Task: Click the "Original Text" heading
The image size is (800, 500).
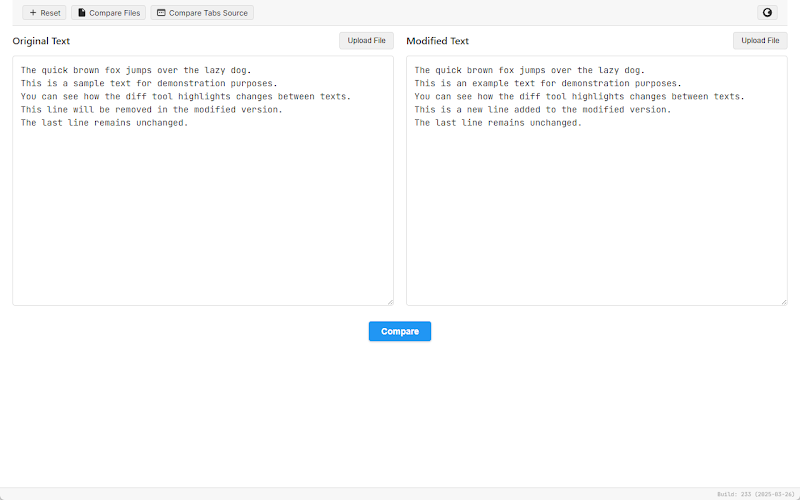Action: coord(41,41)
